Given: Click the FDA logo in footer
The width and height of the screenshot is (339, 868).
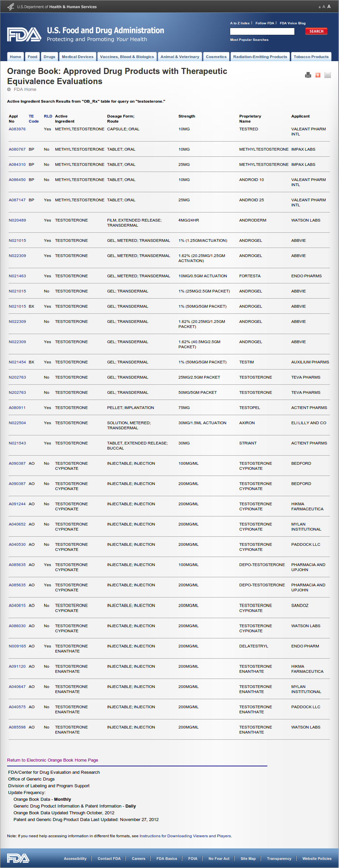Looking at the screenshot, I should pyautogui.click(x=18, y=858).
